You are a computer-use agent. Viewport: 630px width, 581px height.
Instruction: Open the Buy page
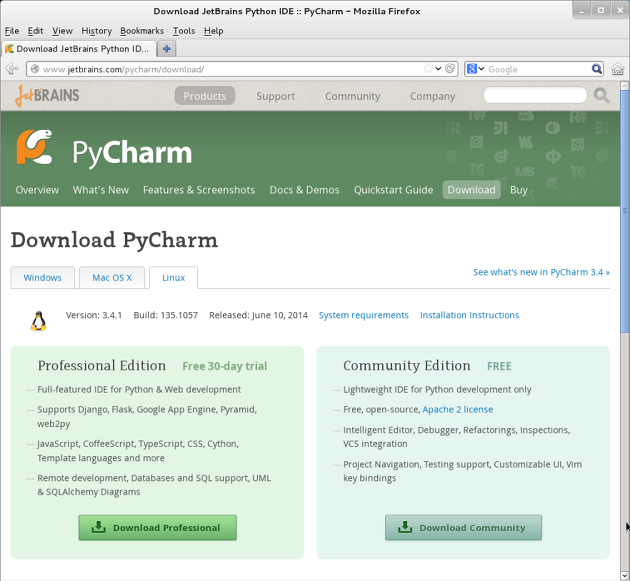coord(519,190)
